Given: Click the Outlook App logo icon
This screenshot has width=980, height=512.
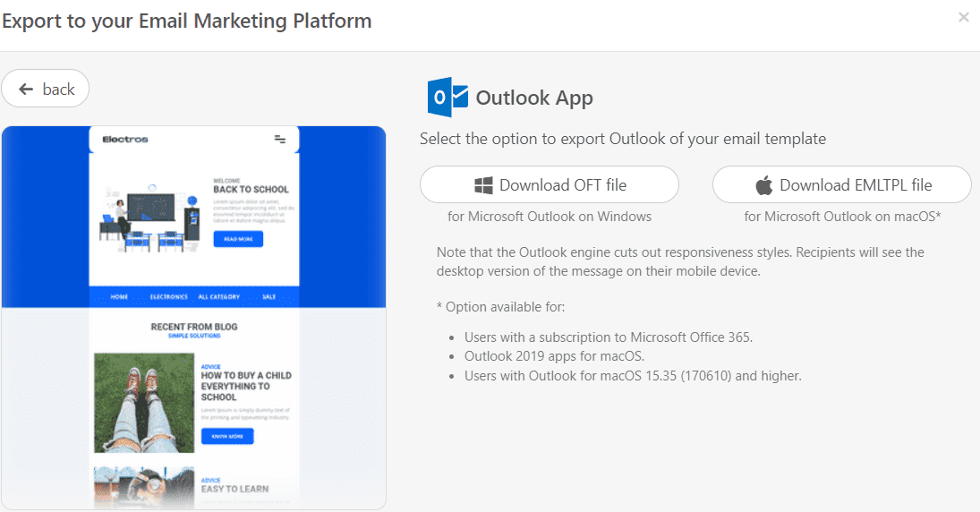Looking at the screenshot, I should 447,97.
